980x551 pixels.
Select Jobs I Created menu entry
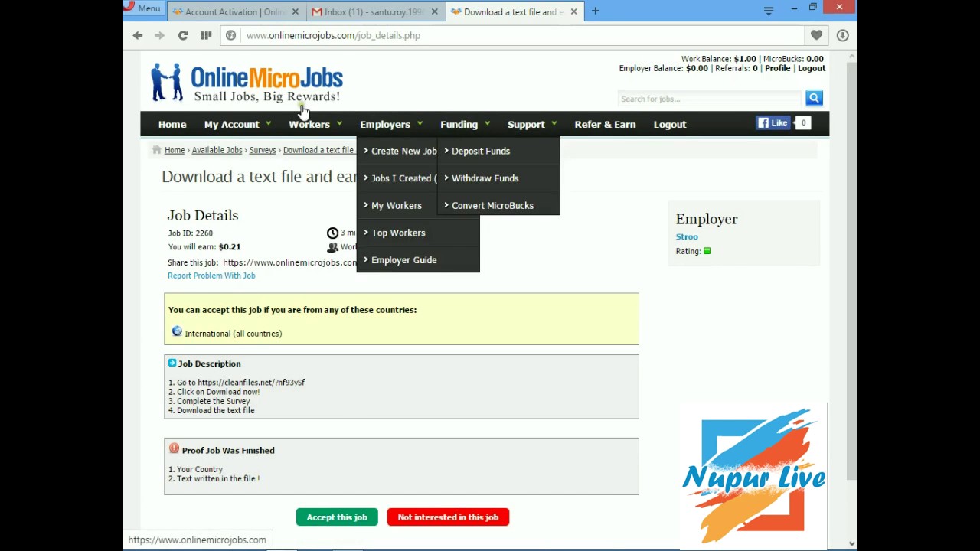tap(398, 178)
